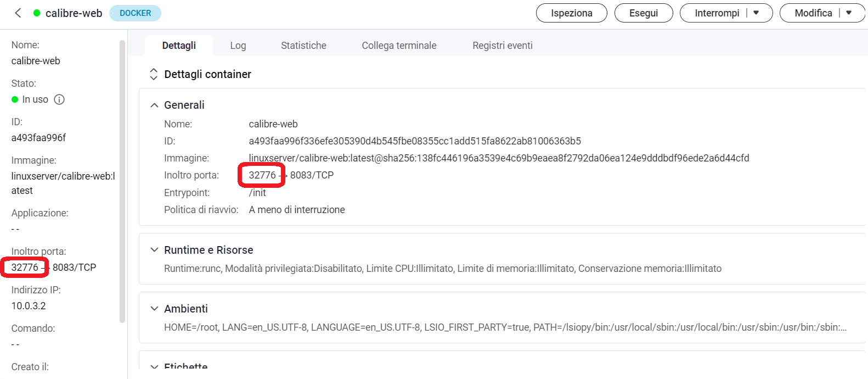Click the green status dot by the container name
This screenshot has width=868, height=379.
(x=37, y=13)
